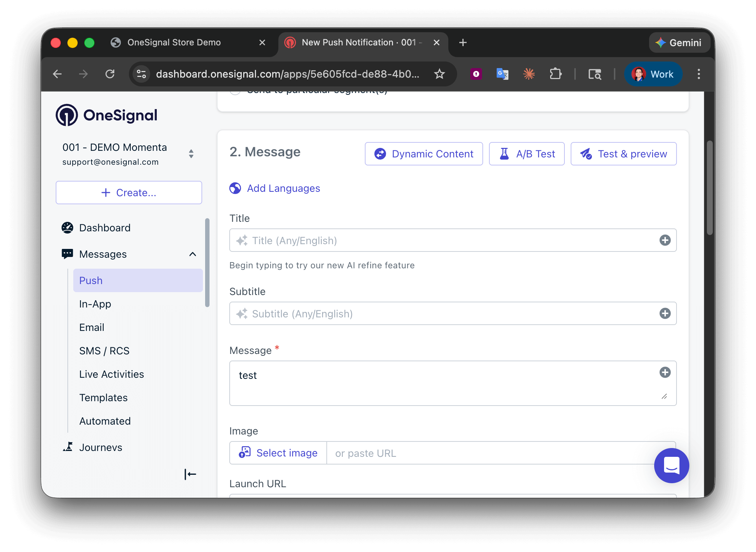Collapse the Messages section chevron
The height and width of the screenshot is (552, 756).
point(193,254)
